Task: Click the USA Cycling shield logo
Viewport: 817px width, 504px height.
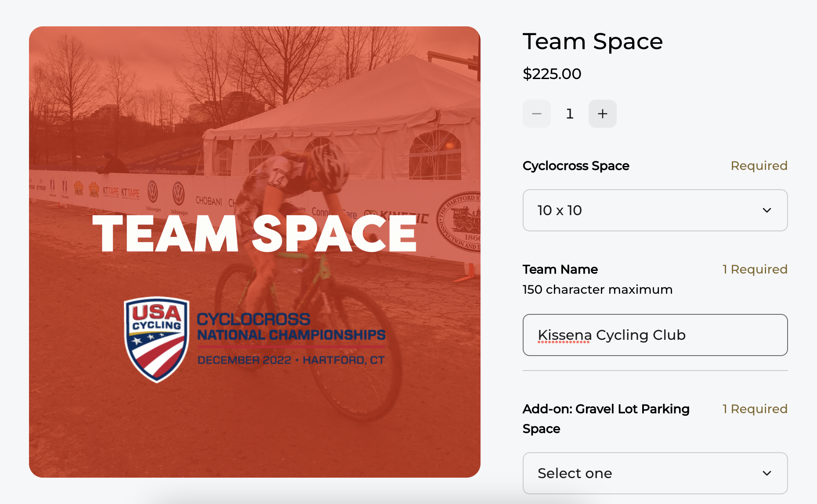Action: tap(157, 339)
